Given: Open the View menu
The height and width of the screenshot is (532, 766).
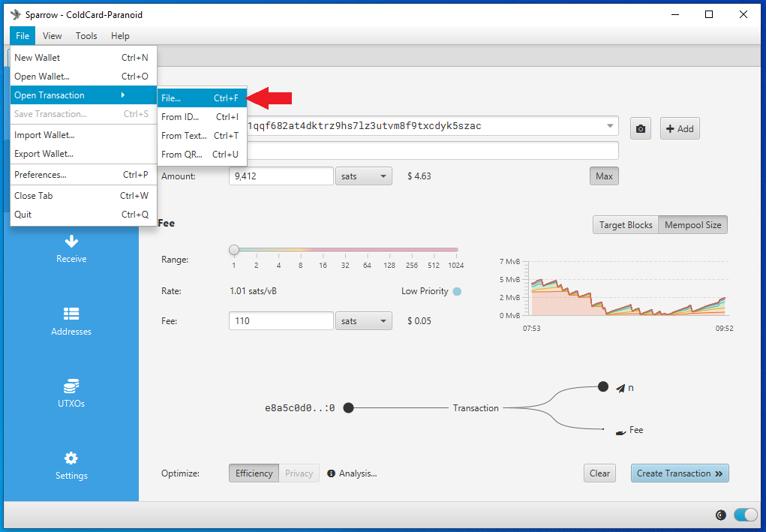Looking at the screenshot, I should coord(52,36).
